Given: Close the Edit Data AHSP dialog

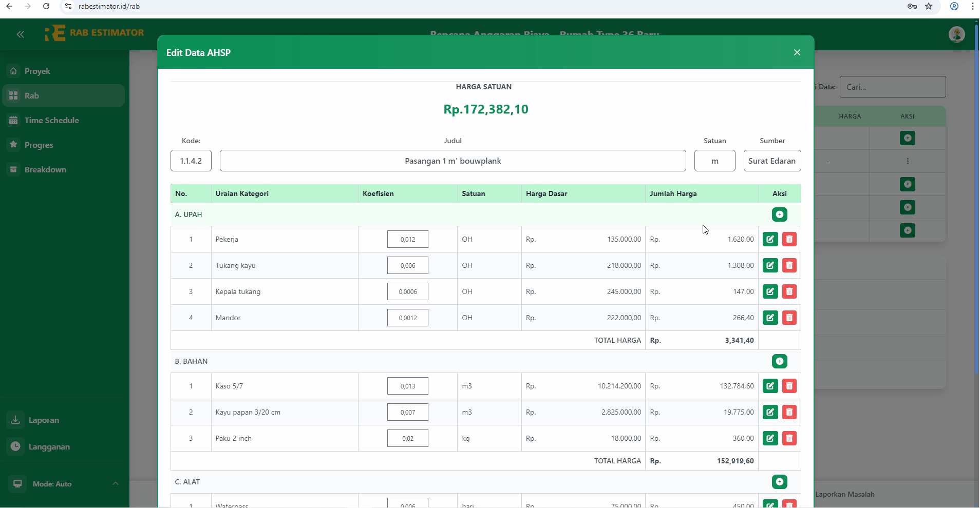Looking at the screenshot, I should coord(797,52).
